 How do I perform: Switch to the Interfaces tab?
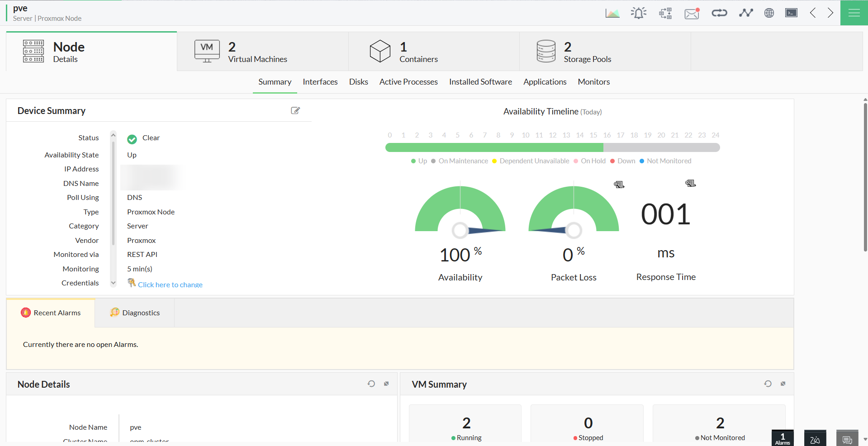point(320,82)
